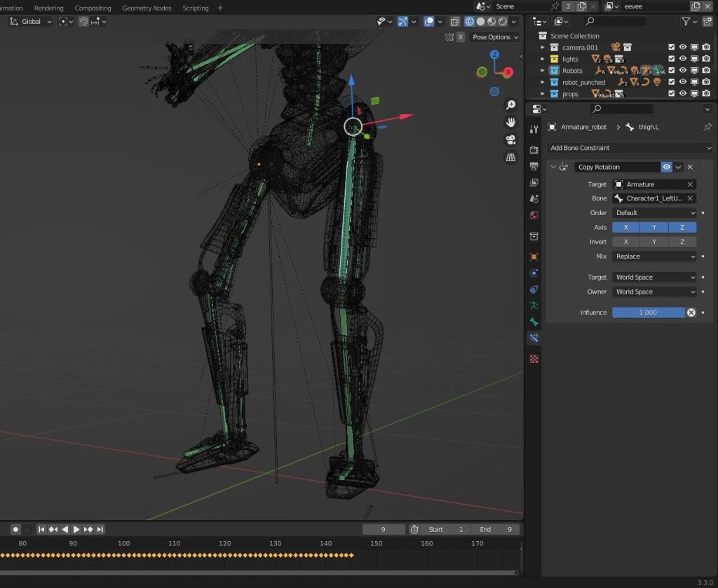Open the Mix dropdown set to Replace
718x588 pixels.
pyautogui.click(x=654, y=257)
